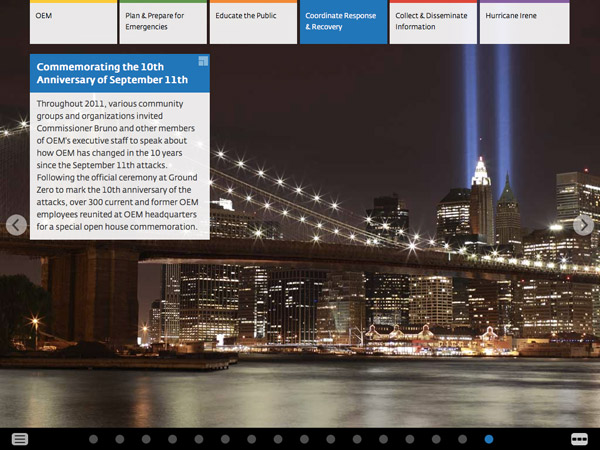Select the active blue page dot
The image size is (600, 450).
coord(489,439)
